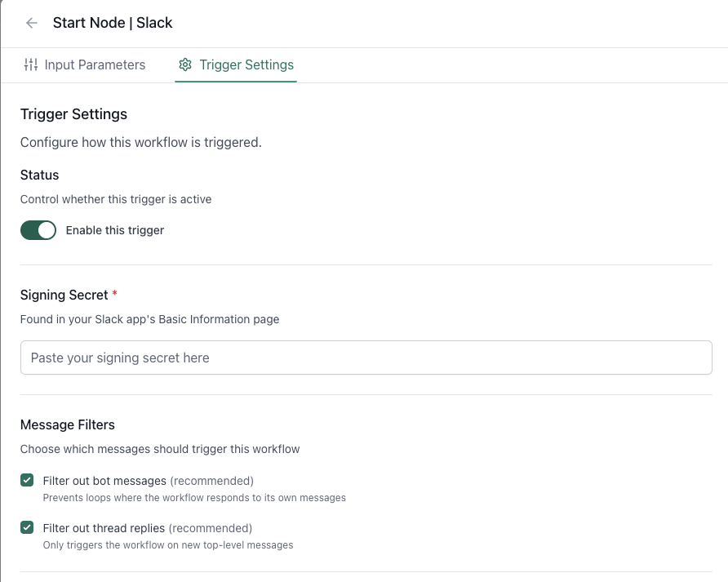Click the Start Node | Slack title

point(113,23)
